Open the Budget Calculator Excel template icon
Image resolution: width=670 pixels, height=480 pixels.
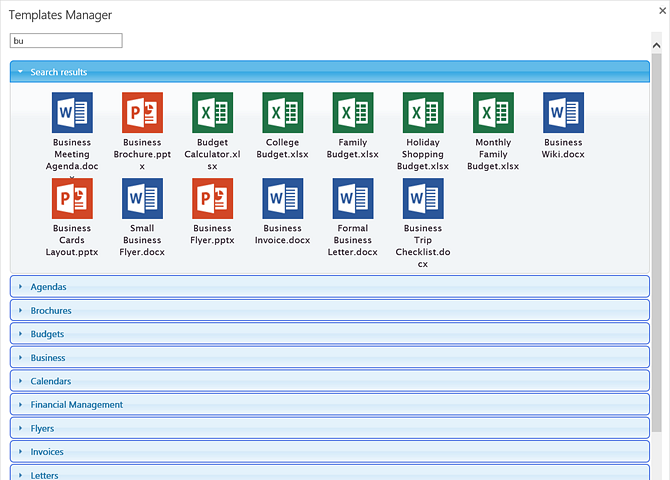(212, 112)
